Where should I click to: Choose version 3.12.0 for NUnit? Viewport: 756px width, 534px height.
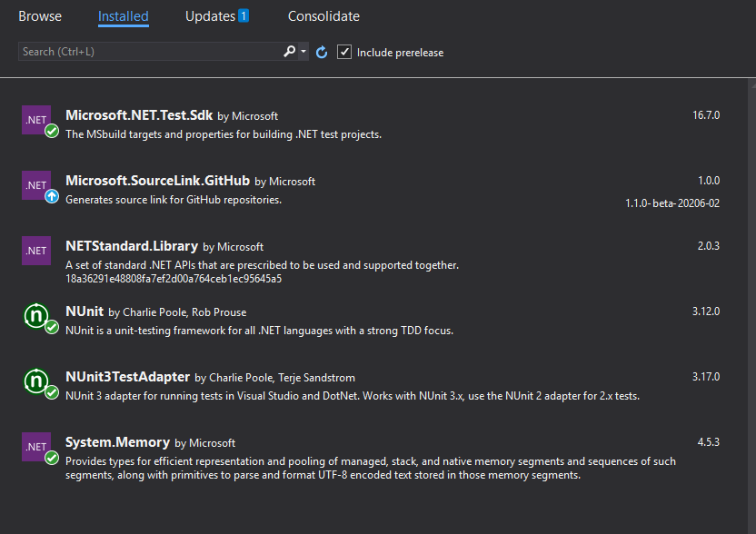tap(706, 311)
